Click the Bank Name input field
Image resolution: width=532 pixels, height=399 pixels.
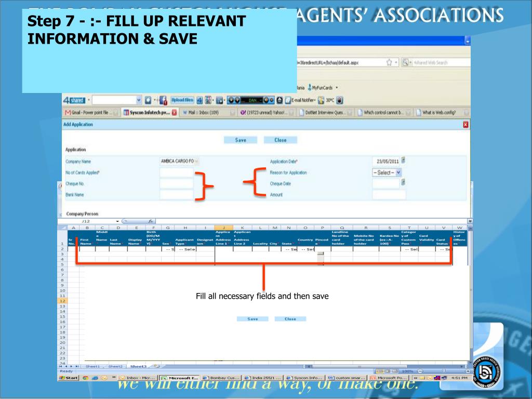[x=177, y=195]
